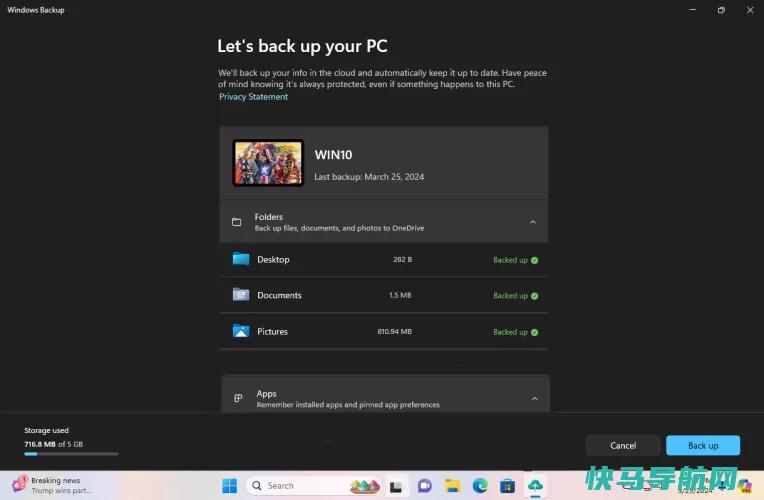Image resolution: width=764 pixels, height=500 pixels.
Task: Click Windows Backup taskbar icon
Action: (x=535, y=486)
